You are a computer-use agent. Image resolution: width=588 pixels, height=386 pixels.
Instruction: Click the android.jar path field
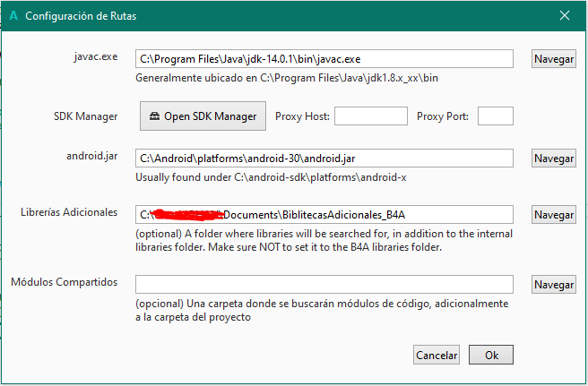(324, 159)
